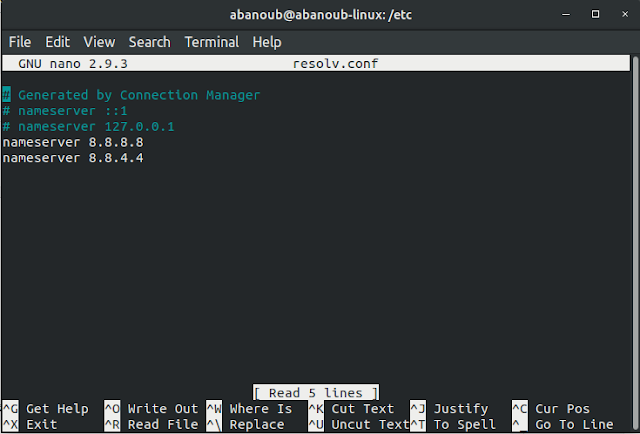Click the Write Out shortcut label
Viewport: 640px width, 434px height.
tap(162, 409)
